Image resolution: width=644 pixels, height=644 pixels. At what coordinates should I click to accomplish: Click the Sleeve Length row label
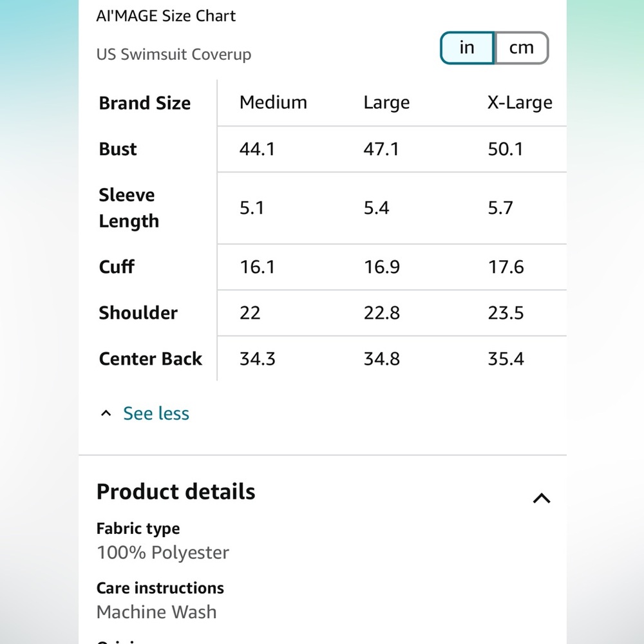[129, 208]
